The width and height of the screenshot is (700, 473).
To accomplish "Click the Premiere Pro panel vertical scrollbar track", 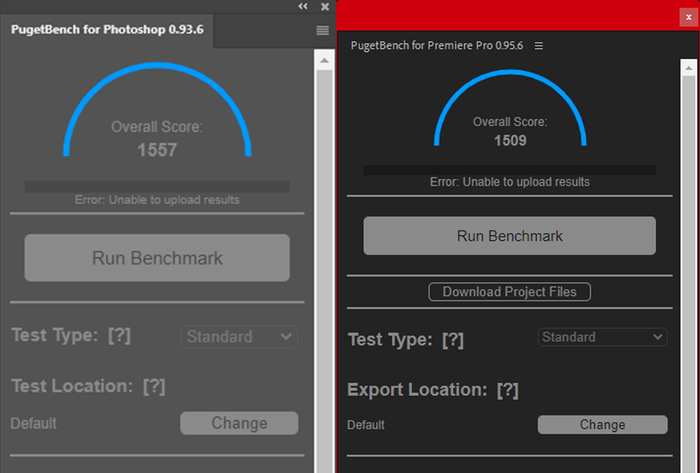I will (689, 275).
